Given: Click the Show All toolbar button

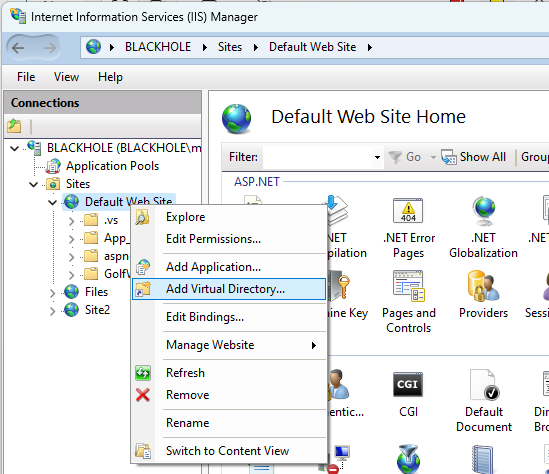Looking at the screenshot, I should pos(474,157).
